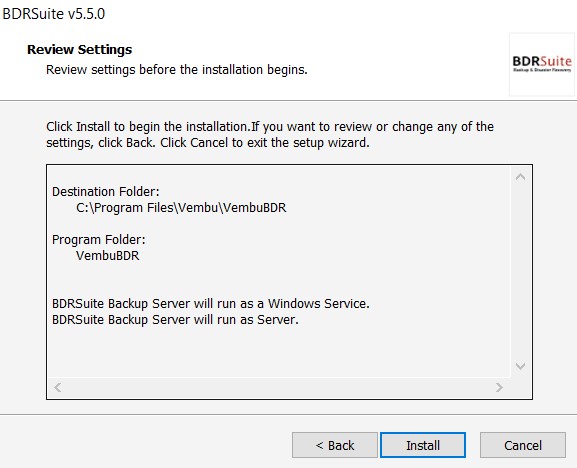577x468 pixels.
Task: Click the scroll left arrow in settings box
Action: 58,387
